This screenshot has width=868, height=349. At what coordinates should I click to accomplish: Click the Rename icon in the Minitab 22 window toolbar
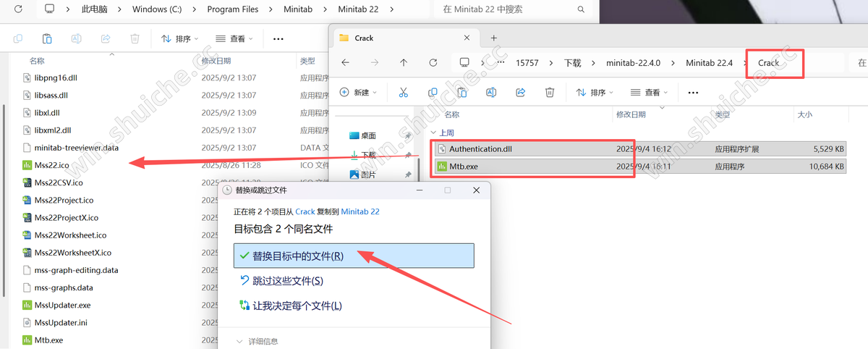76,38
